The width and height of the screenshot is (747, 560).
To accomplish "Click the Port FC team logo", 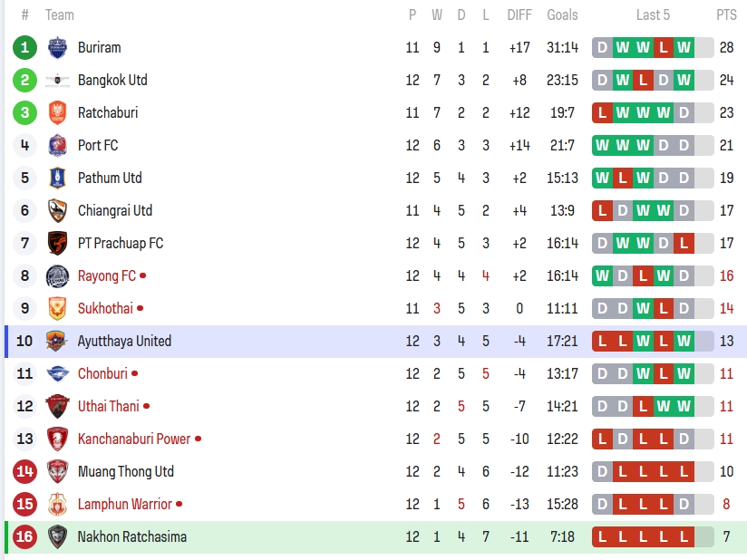I will [x=57, y=145].
